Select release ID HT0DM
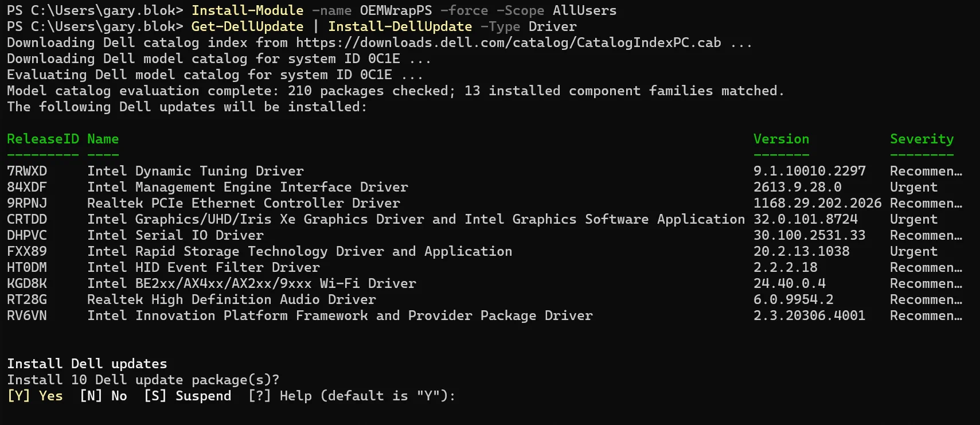980x425 pixels. click(x=27, y=267)
